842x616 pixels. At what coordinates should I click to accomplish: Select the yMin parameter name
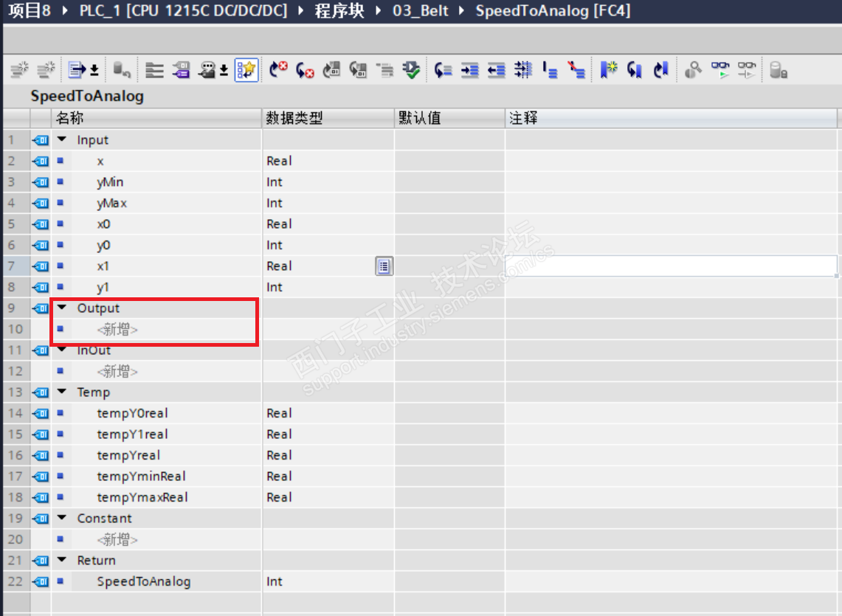pyautogui.click(x=110, y=182)
